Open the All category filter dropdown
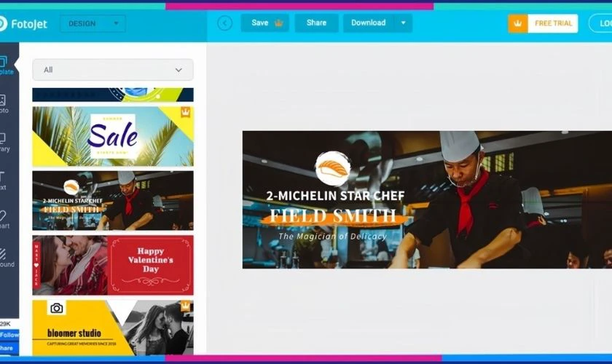This screenshot has height=364, width=612. [x=113, y=70]
